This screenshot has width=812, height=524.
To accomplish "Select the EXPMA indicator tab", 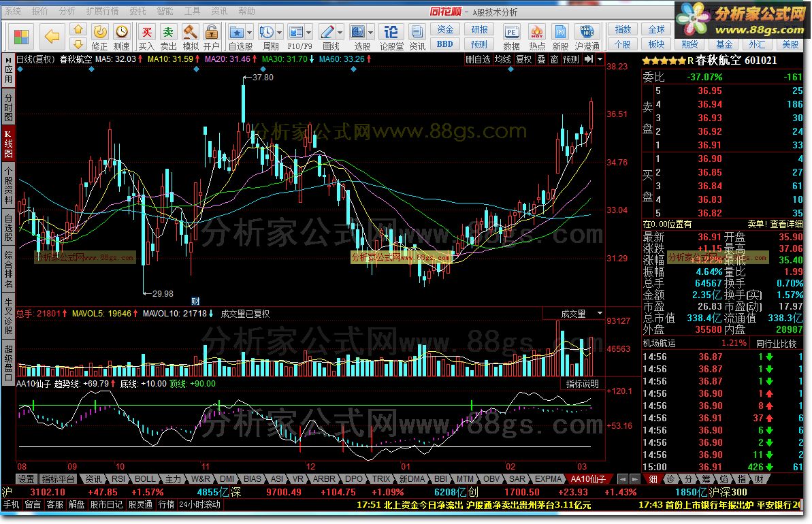I will point(549,479).
